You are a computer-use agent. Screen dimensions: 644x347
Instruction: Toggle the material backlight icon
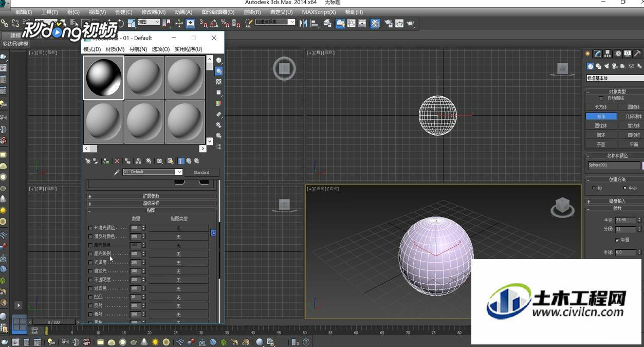219,71
